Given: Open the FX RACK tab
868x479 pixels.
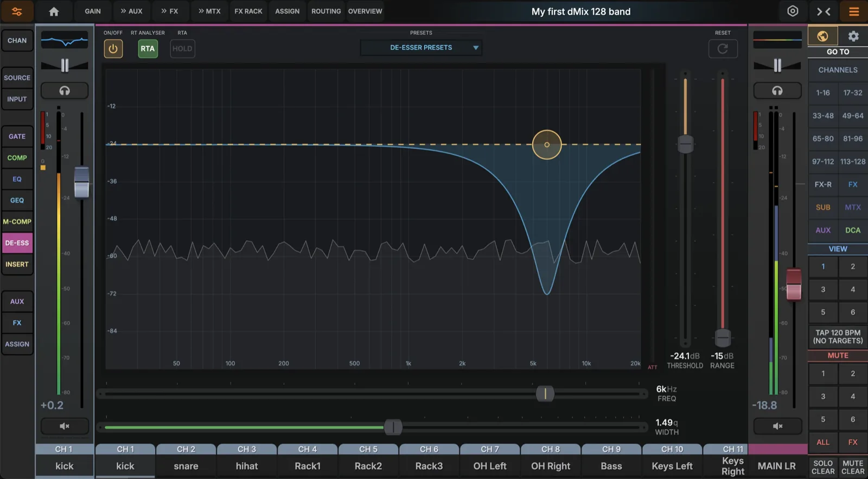Looking at the screenshot, I should coord(248,11).
